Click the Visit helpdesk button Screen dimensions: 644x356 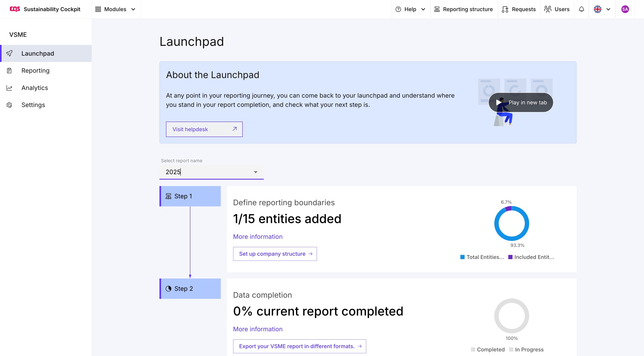[204, 129]
